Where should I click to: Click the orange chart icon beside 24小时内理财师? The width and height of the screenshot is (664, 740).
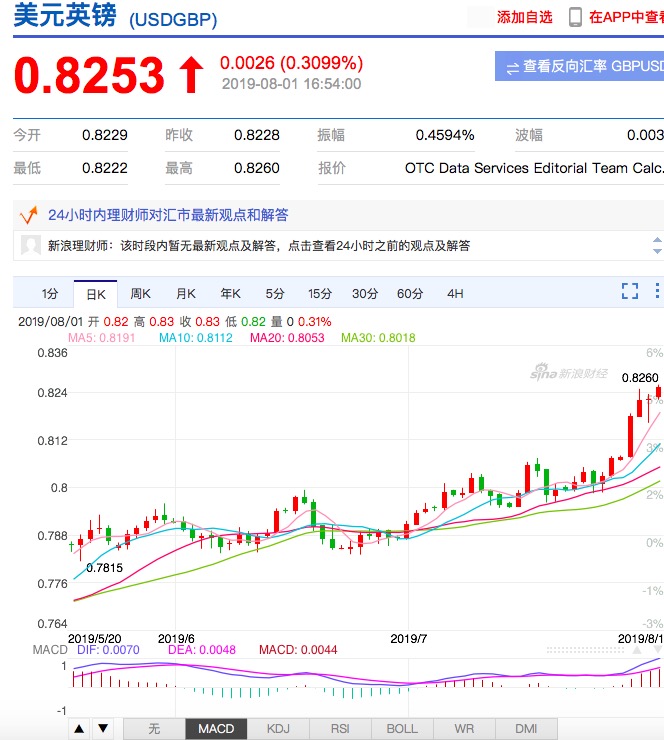(29, 214)
